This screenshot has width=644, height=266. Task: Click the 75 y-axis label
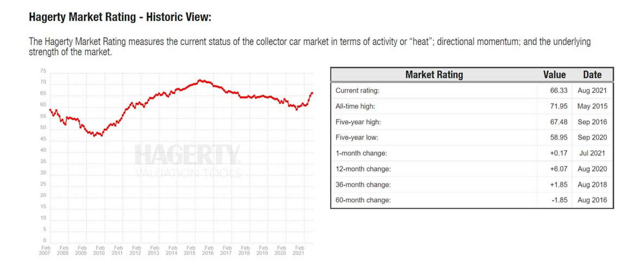(43, 71)
